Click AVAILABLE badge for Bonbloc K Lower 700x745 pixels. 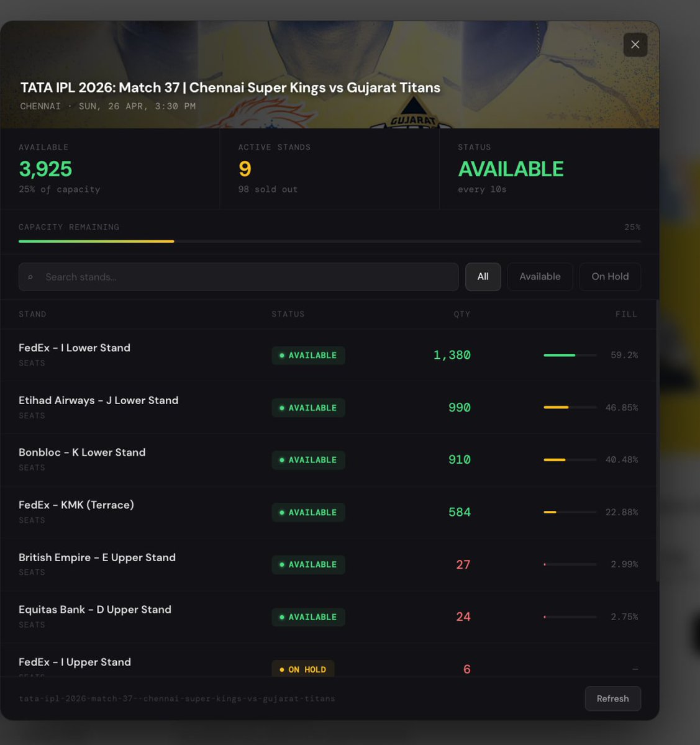(x=308, y=460)
